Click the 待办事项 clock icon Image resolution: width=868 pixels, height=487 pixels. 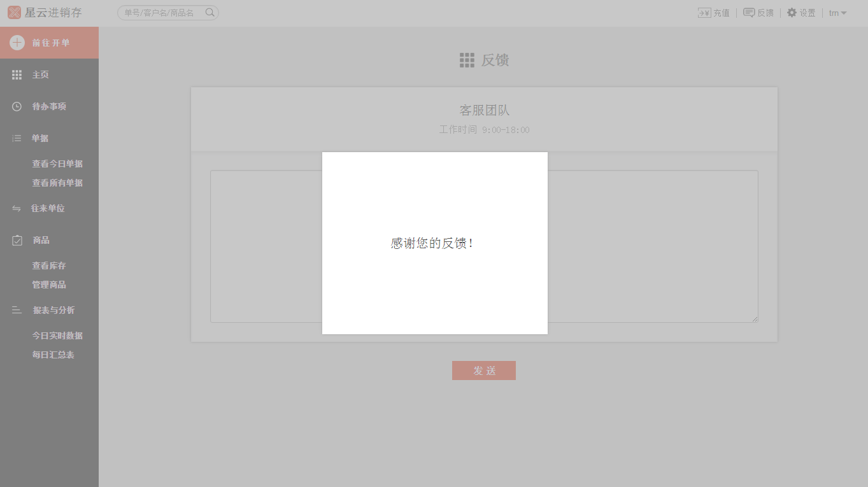coord(17,106)
